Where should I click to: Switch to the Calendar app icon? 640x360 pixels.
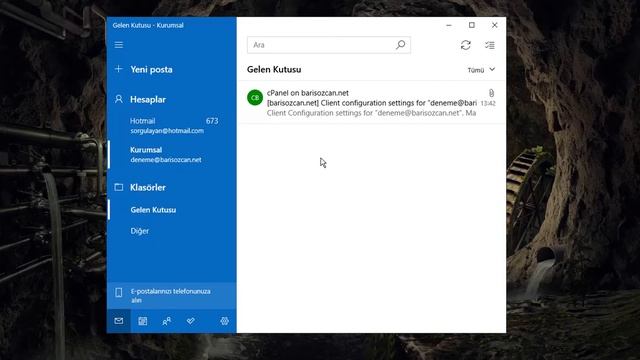click(142, 321)
